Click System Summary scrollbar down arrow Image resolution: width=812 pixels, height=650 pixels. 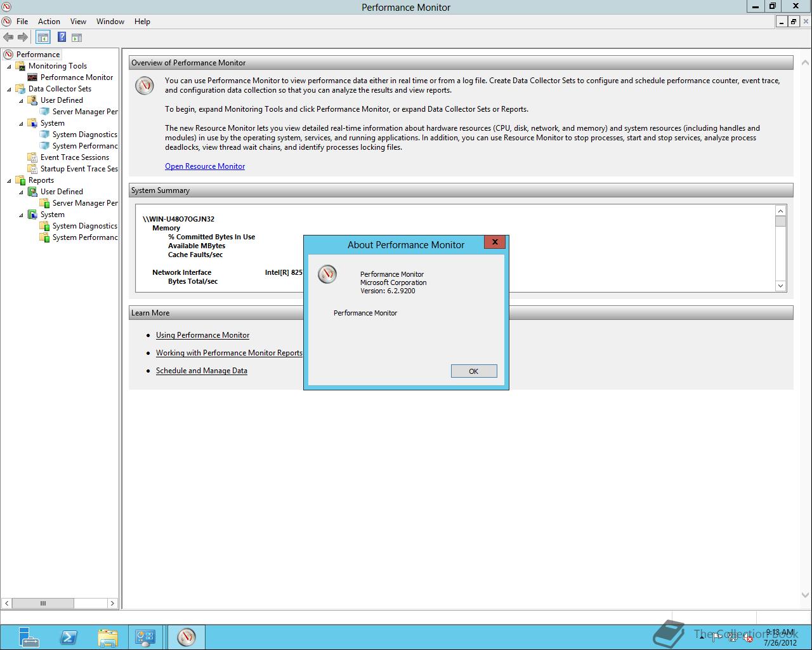click(x=781, y=286)
